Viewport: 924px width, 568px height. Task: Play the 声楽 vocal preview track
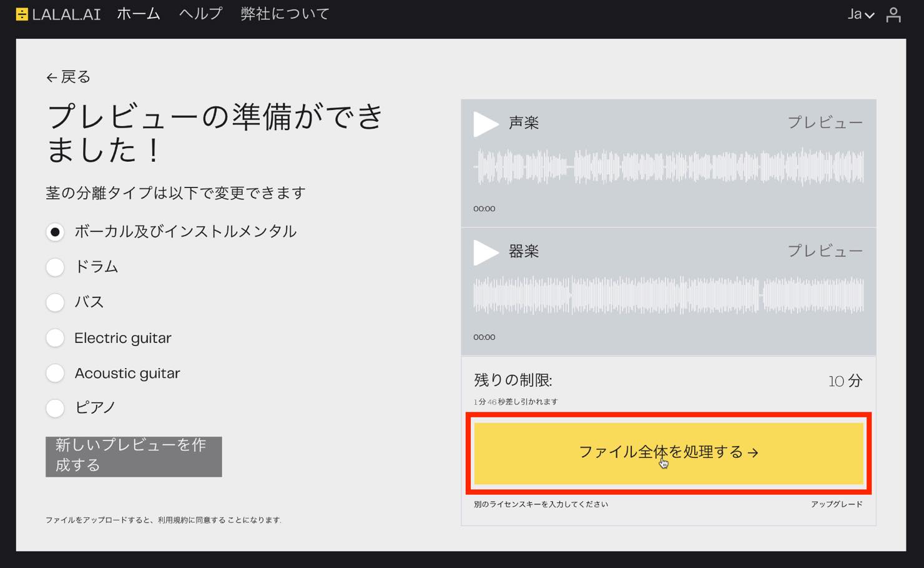click(485, 124)
